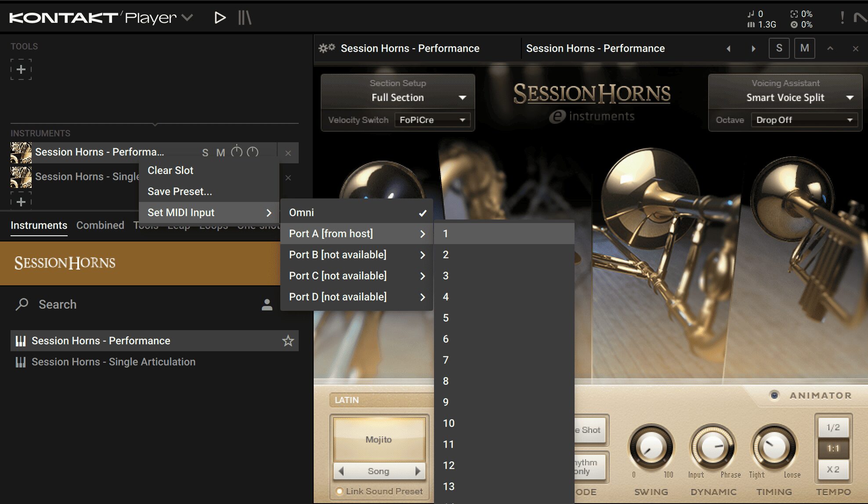Remove the Session Horns Single slot
The image size is (868, 504).
288,177
